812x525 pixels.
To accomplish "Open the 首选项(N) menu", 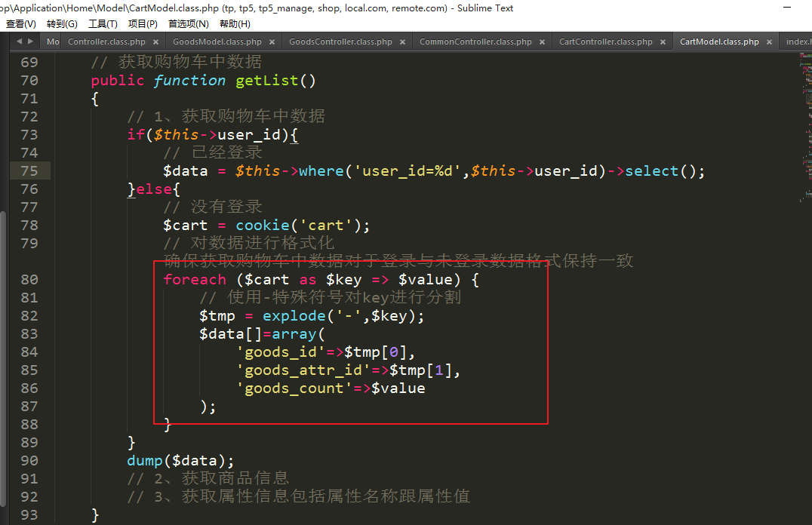I will tap(188, 24).
